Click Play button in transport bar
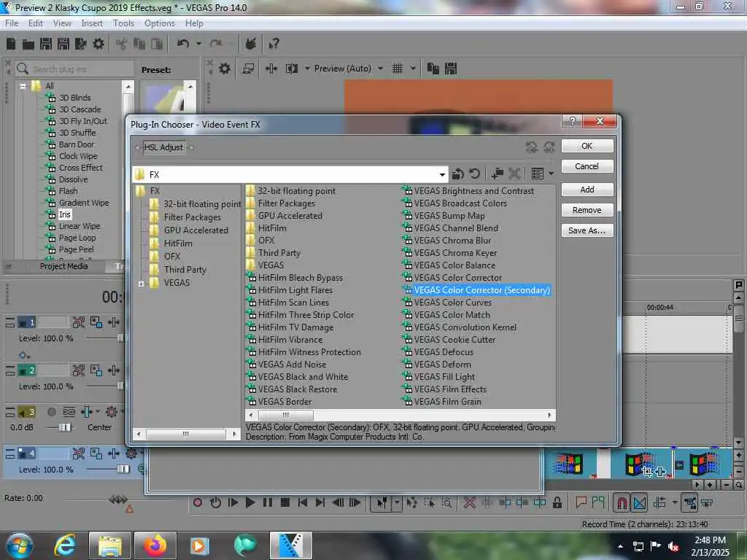 click(249, 502)
